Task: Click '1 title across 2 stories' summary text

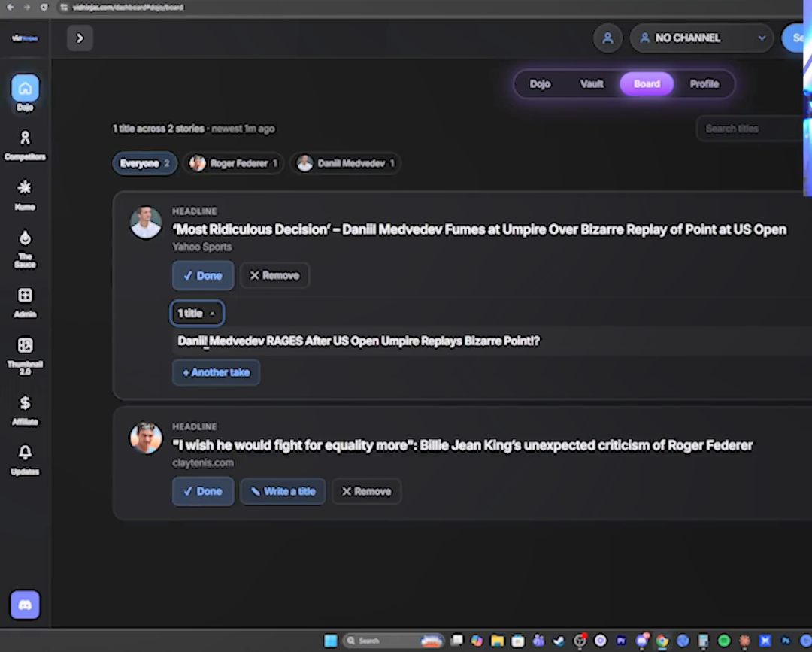Action: click(x=159, y=129)
